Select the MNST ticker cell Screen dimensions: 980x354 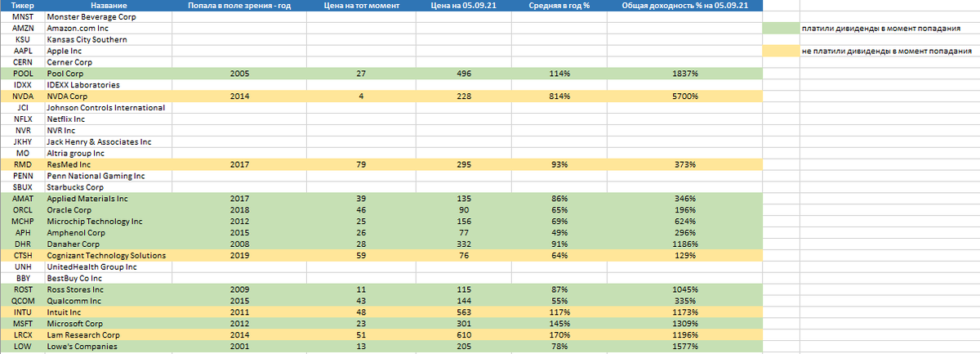[23, 16]
